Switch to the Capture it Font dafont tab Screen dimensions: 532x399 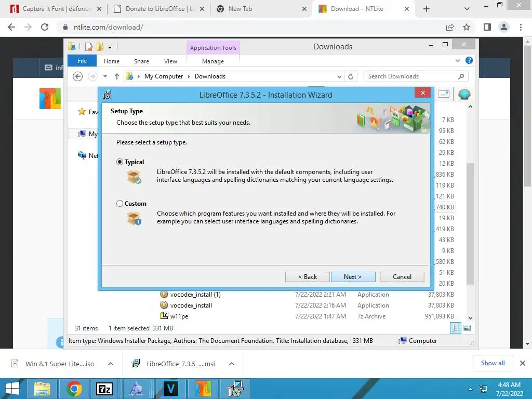click(56, 9)
